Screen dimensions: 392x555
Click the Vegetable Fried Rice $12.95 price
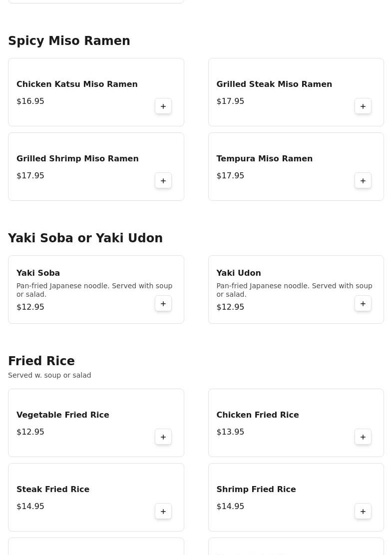[x=30, y=432]
